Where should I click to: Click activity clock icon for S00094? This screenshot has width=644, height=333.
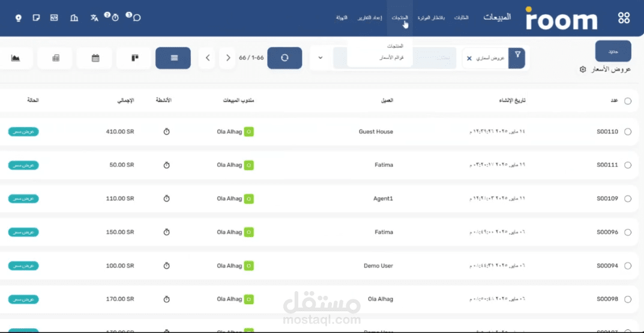click(x=166, y=266)
